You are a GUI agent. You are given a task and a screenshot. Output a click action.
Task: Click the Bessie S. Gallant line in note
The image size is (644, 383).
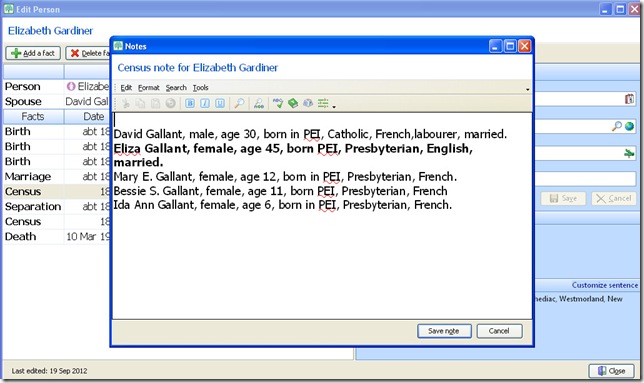281,191
